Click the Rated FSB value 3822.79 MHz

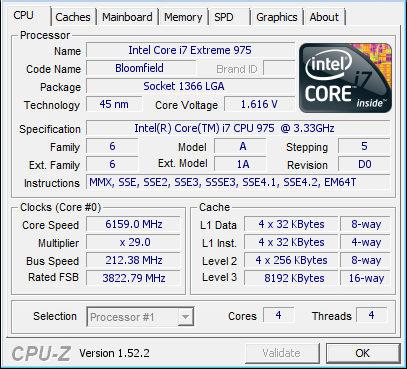[133, 278]
